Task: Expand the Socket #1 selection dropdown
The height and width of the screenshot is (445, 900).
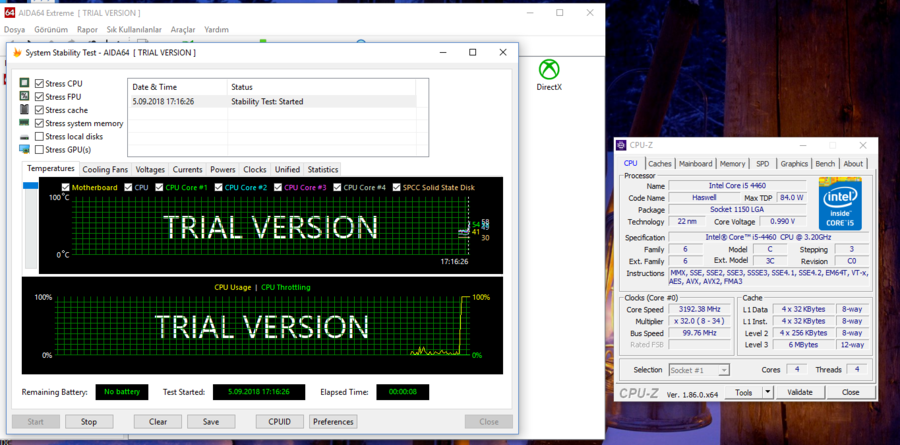Action: (x=724, y=370)
